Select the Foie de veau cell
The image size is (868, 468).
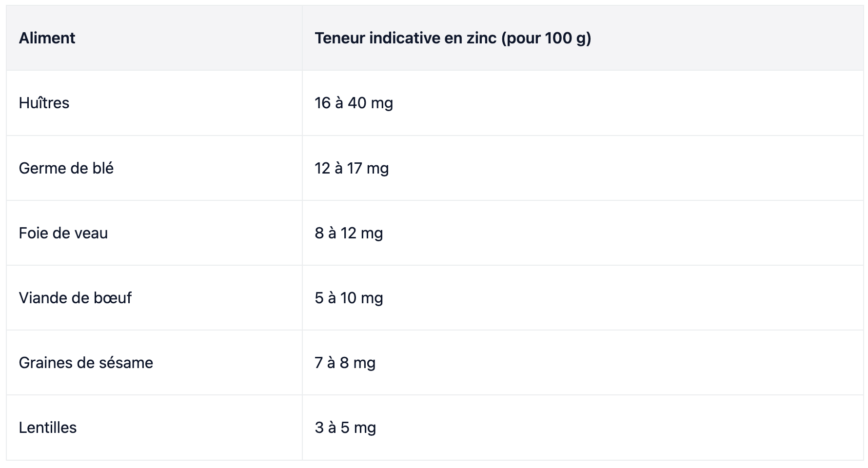(x=154, y=233)
